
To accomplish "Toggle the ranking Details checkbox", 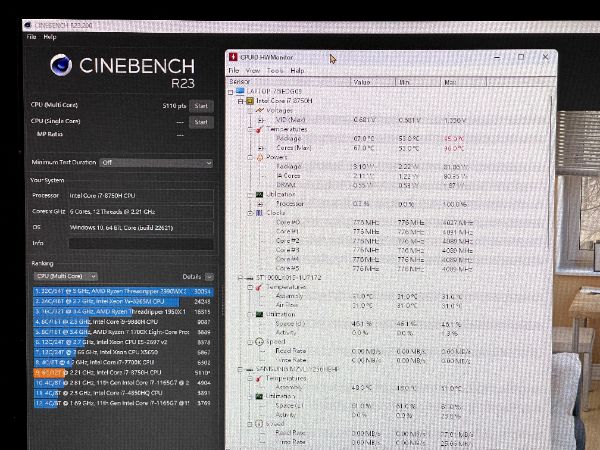I will [209, 277].
